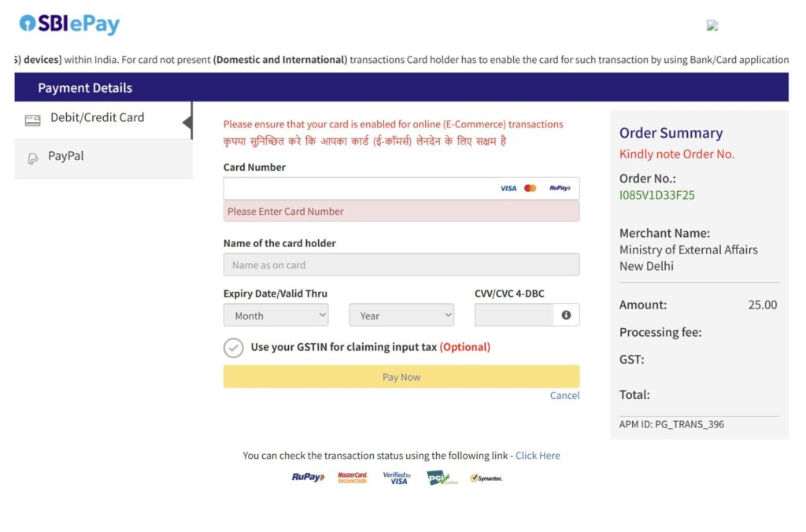This screenshot has height=532, width=806.
Task: Click the Symantec security badge
Action: coord(486,478)
